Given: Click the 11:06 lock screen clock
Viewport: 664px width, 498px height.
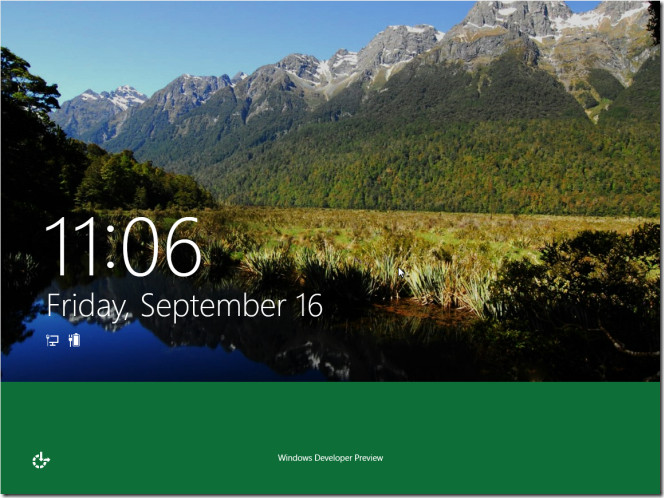Looking at the screenshot, I should (x=122, y=247).
